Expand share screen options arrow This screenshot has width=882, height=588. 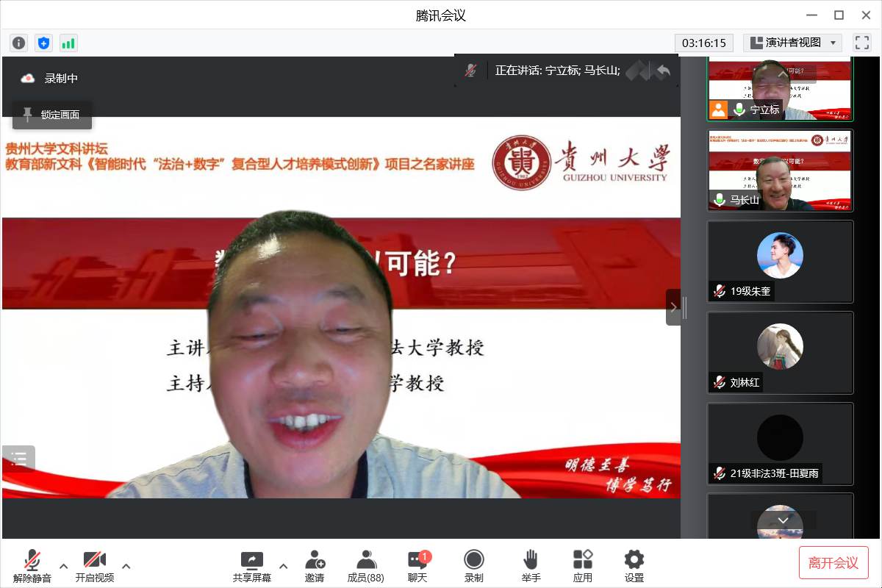(284, 566)
